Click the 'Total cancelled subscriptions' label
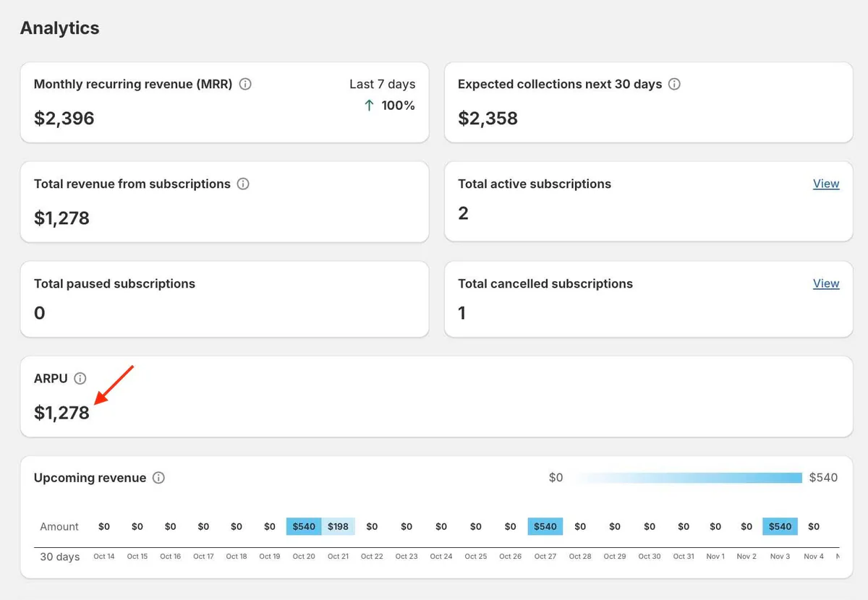This screenshot has height=600, width=868. pyautogui.click(x=545, y=283)
